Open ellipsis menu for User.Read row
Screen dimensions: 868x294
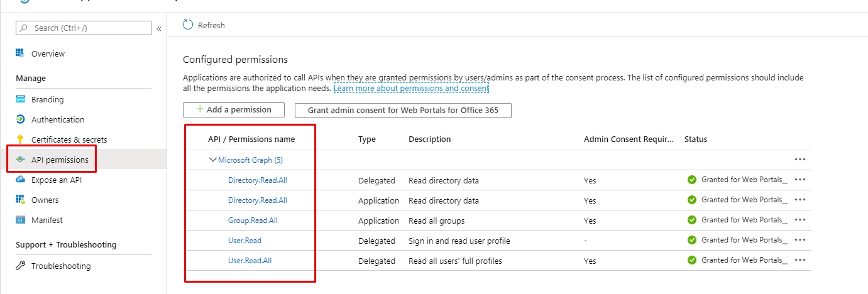coord(799,240)
